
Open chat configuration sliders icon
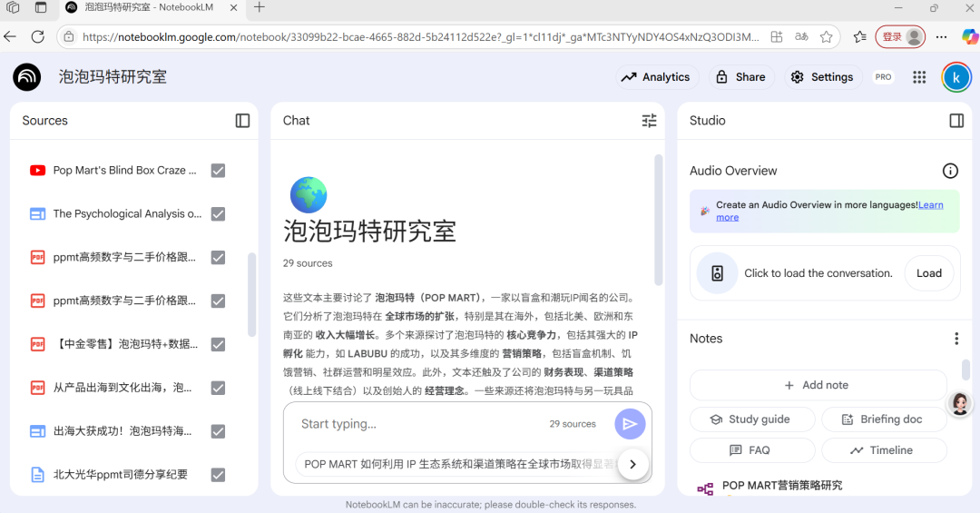click(650, 121)
